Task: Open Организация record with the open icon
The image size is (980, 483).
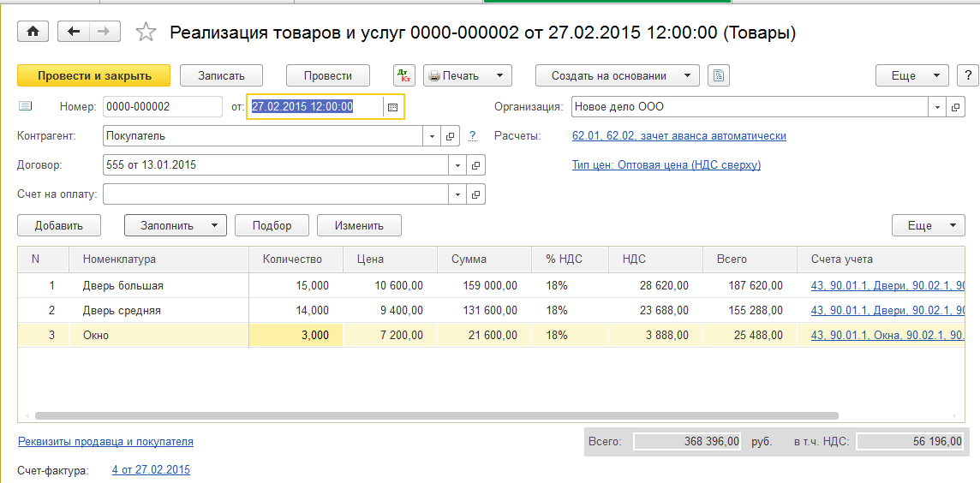Action: pos(954,107)
